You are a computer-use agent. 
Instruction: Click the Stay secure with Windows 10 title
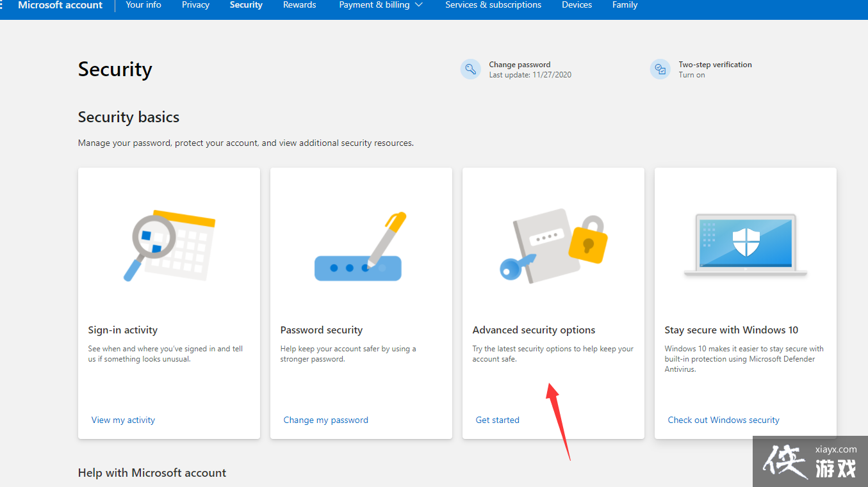[731, 330]
